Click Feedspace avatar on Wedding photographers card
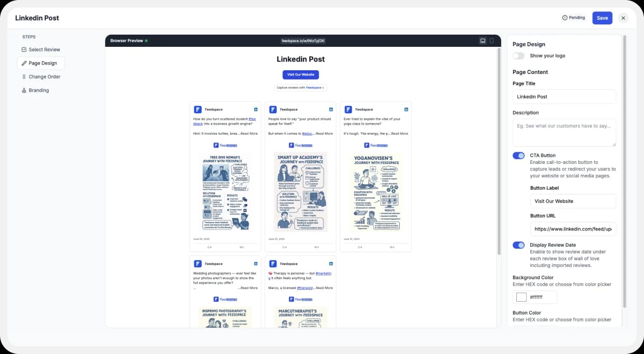Screen dimensions: 644x354 coord(198,264)
